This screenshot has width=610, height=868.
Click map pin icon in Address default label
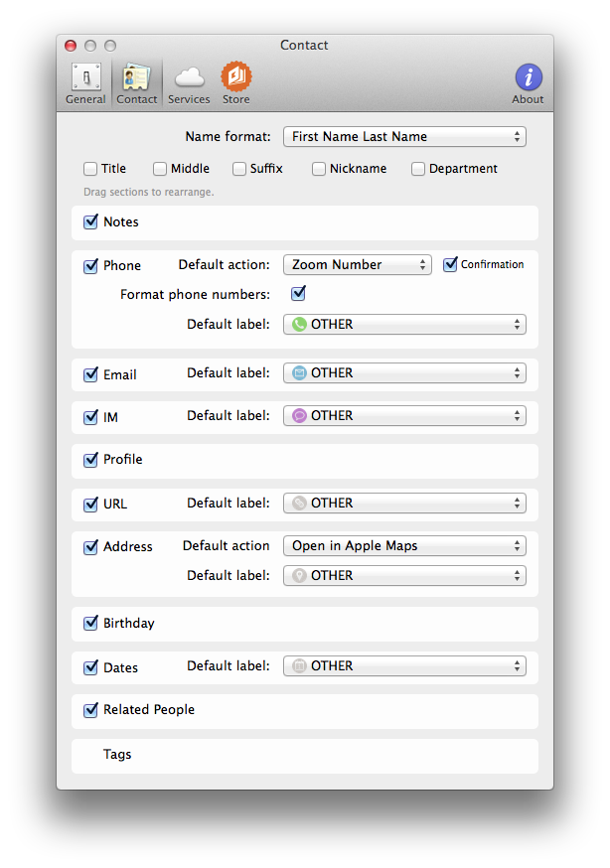[x=299, y=576]
